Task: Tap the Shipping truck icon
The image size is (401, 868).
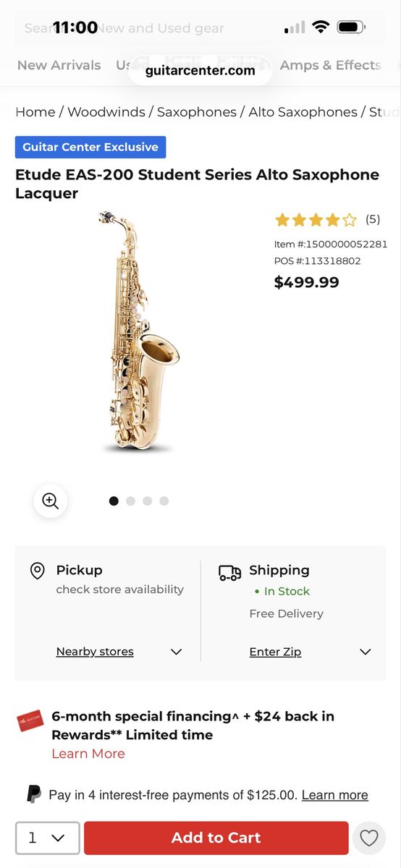Action: point(230,573)
